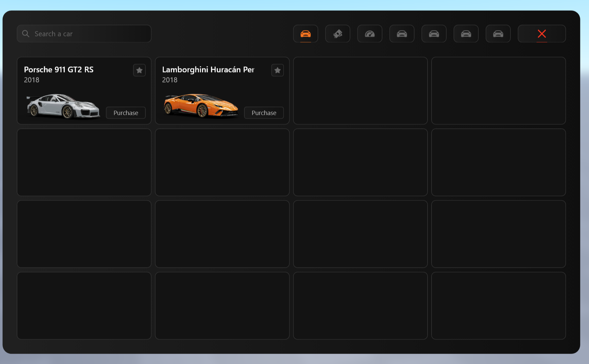The image size is (589, 364).
Task: Click the 2018 year under Lamborghini
Action: [x=170, y=80]
